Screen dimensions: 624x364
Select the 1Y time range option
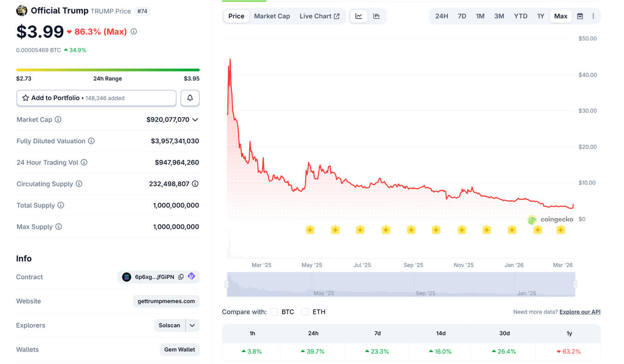pyautogui.click(x=540, y=16)
